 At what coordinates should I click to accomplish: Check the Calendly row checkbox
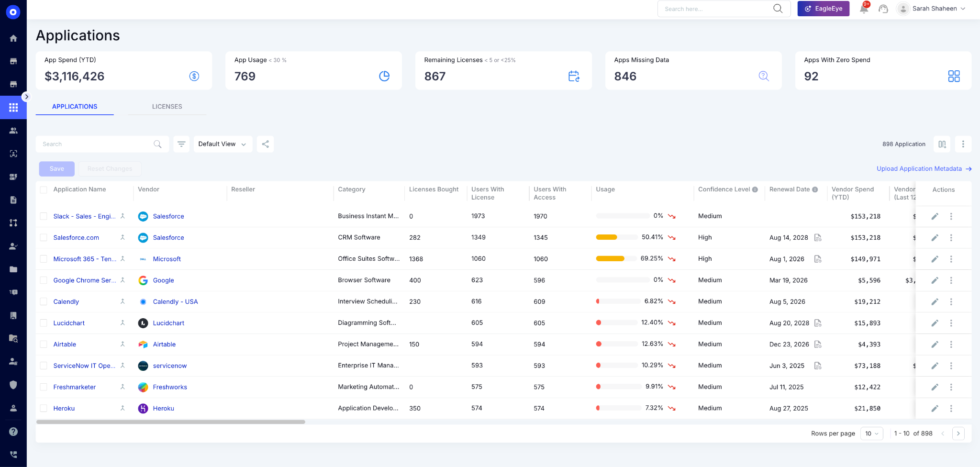[44, 301]
